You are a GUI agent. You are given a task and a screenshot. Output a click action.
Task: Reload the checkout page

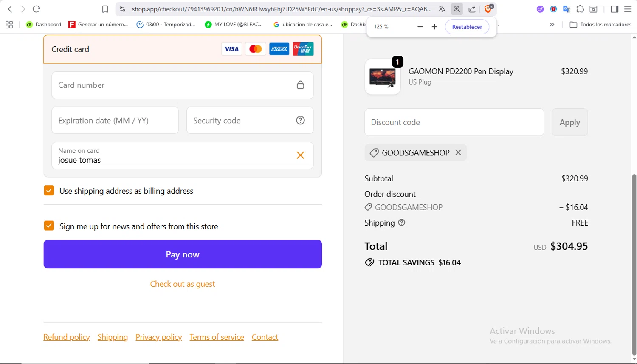(37, 9)
